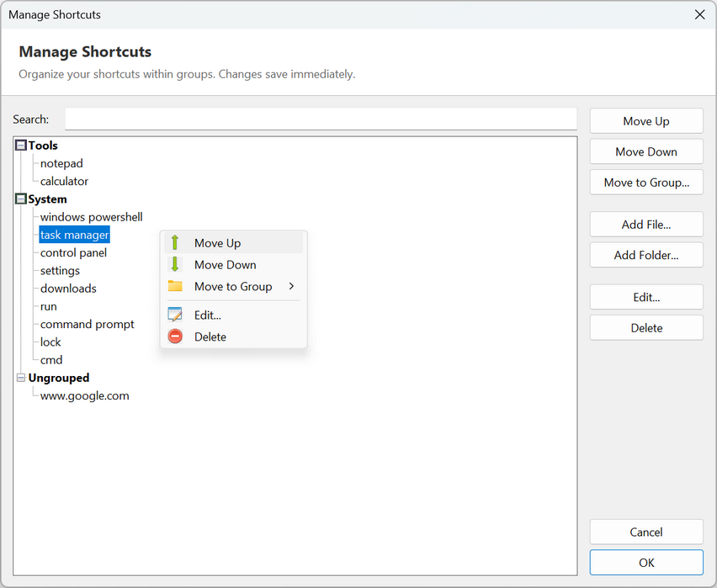The height and width of the screenshot is (588, 717).
Task: Collapse the Ungrouped group
Action: click(21, 378)
